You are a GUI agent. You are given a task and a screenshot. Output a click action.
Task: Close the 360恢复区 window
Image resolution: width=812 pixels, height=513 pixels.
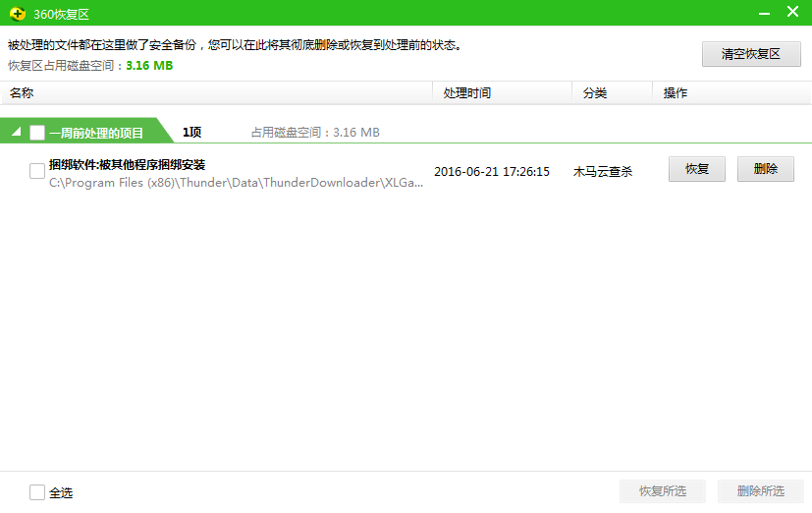(792, 12)
